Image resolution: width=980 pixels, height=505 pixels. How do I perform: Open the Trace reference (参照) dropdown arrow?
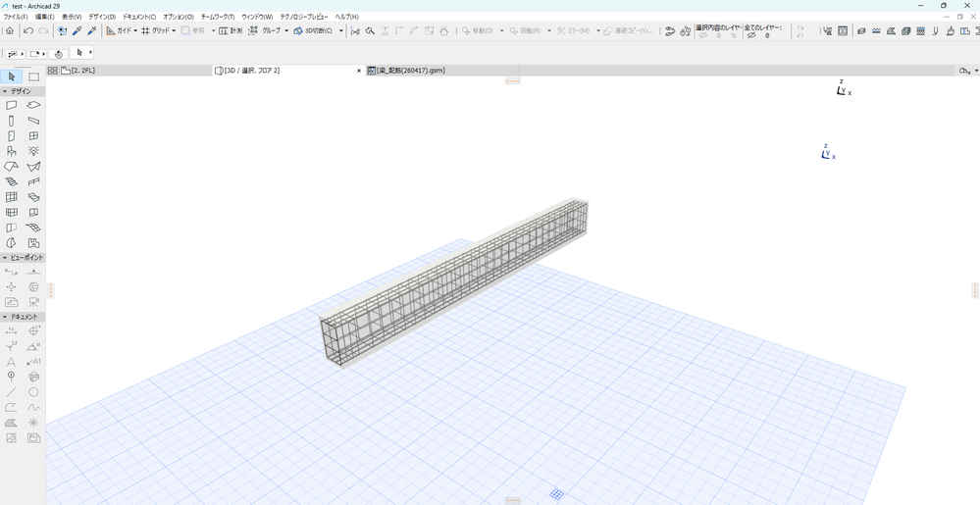(213, 30)
